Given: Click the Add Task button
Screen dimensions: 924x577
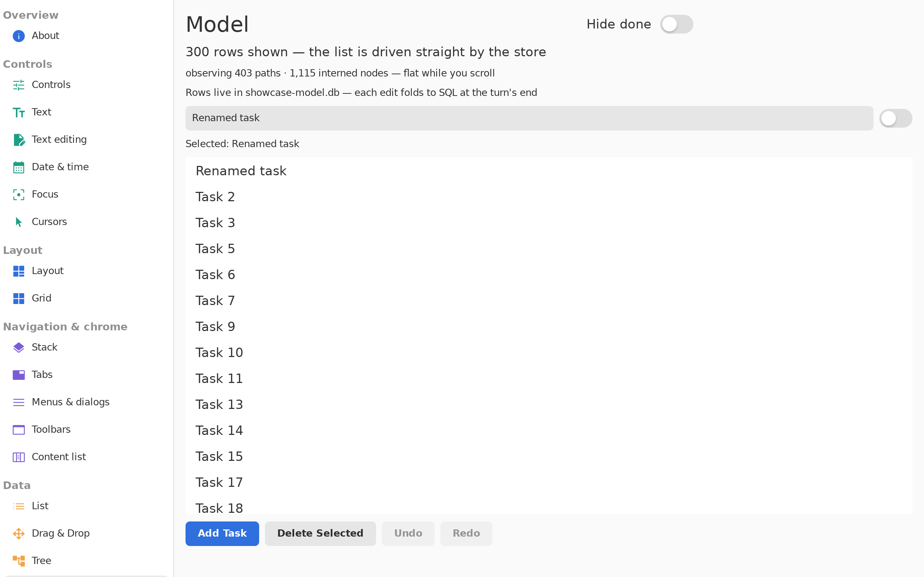Looking at the screenshot, I should pyautogui.click(x=222, y=533).
